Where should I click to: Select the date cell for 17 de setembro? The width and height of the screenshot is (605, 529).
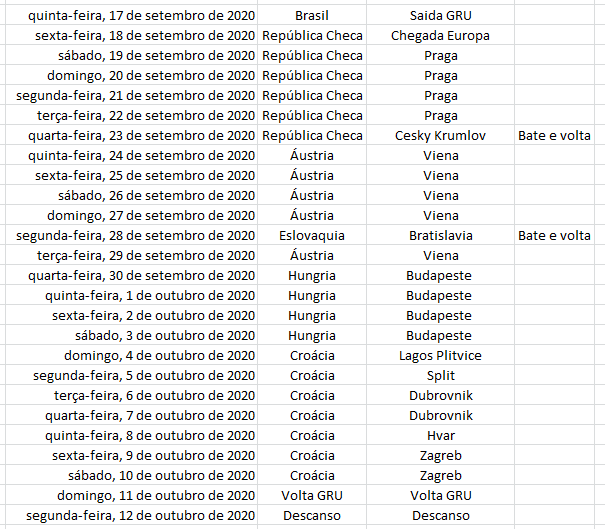coord(141,16)
